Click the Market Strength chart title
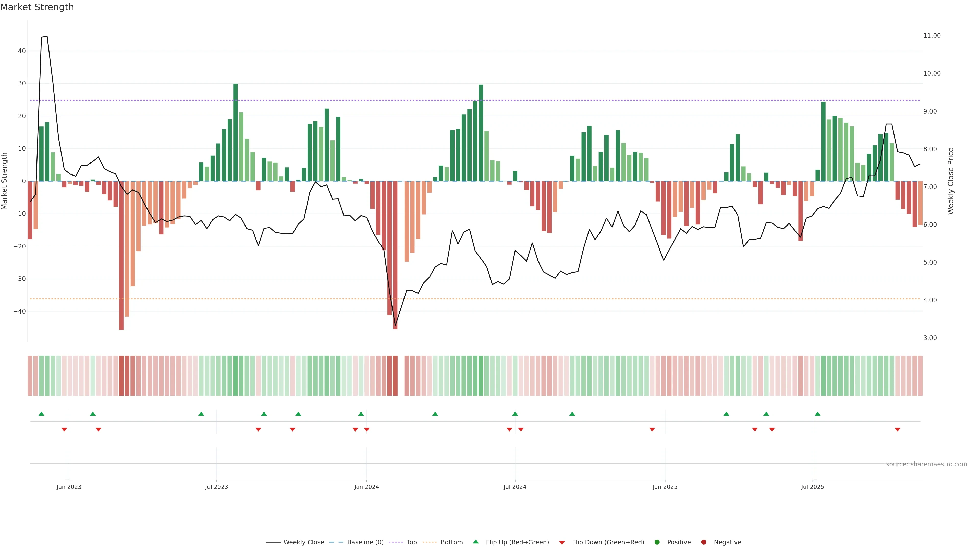This screenshot has width=980, height=551. point(37,7)
